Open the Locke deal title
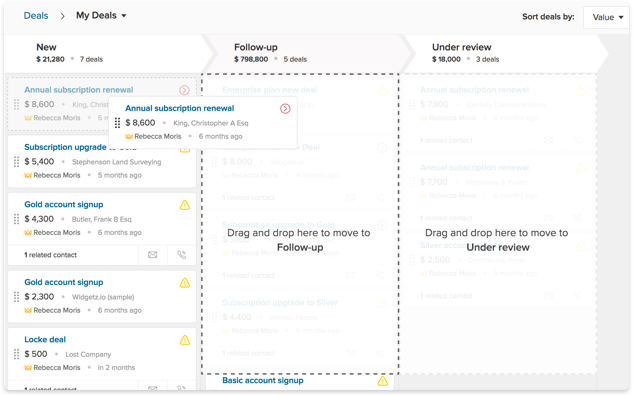The width and height of the screenshot is (633, 396). click(45, 339)
